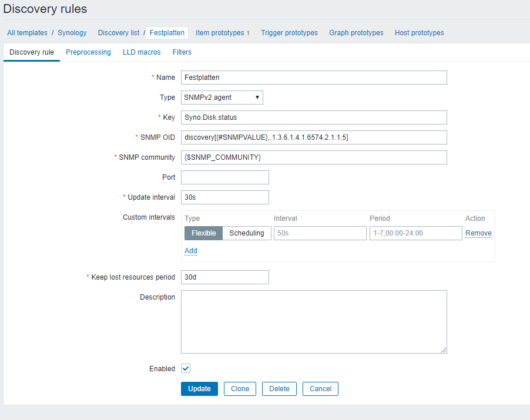Viewport: 530px width, 420px height.
Task: Remove the custom interval row
Action: [478, 233]
